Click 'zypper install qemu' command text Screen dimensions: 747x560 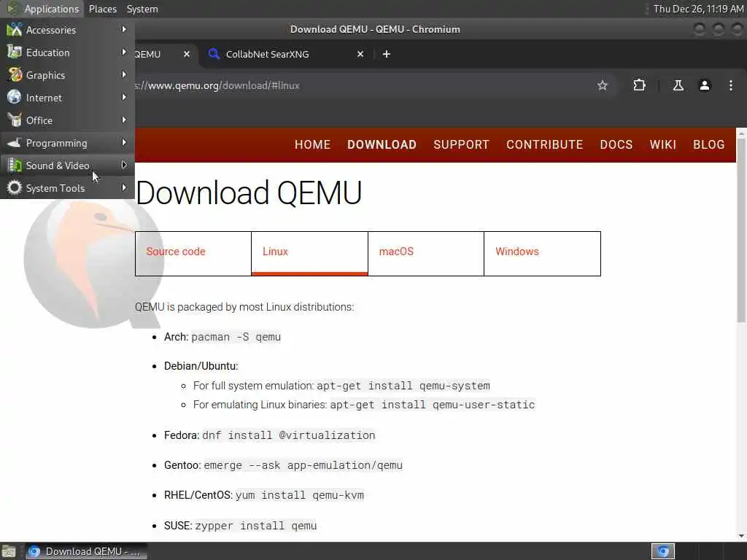click(x=256, y=526)
